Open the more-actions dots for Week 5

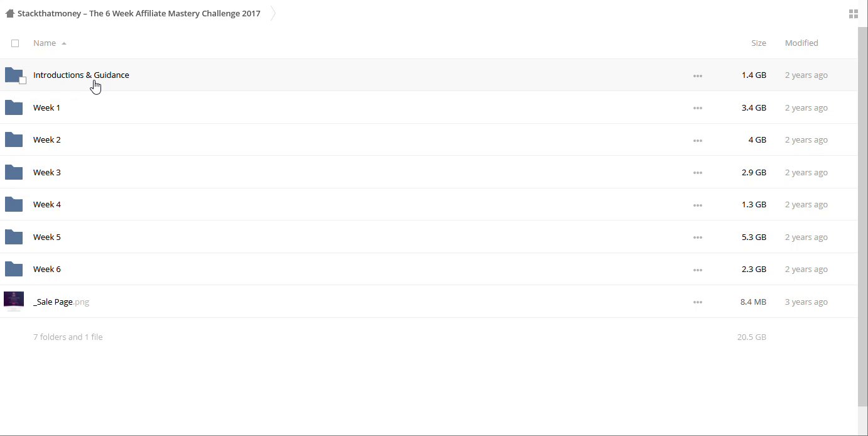click(697, 237)
